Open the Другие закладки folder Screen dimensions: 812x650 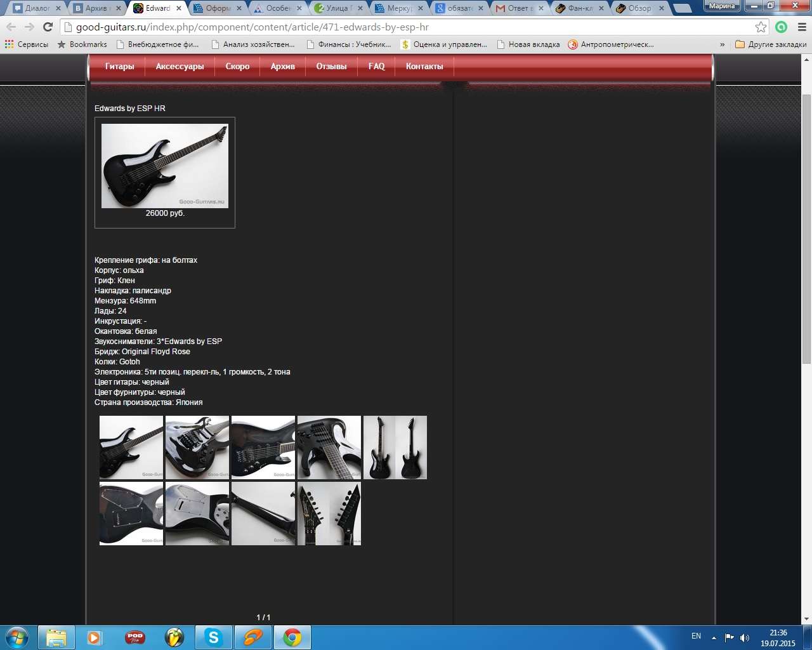click(771, 44)
